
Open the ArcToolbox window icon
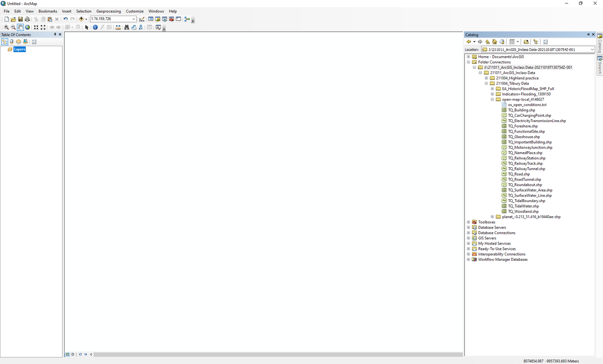click(x=171, y=19)
